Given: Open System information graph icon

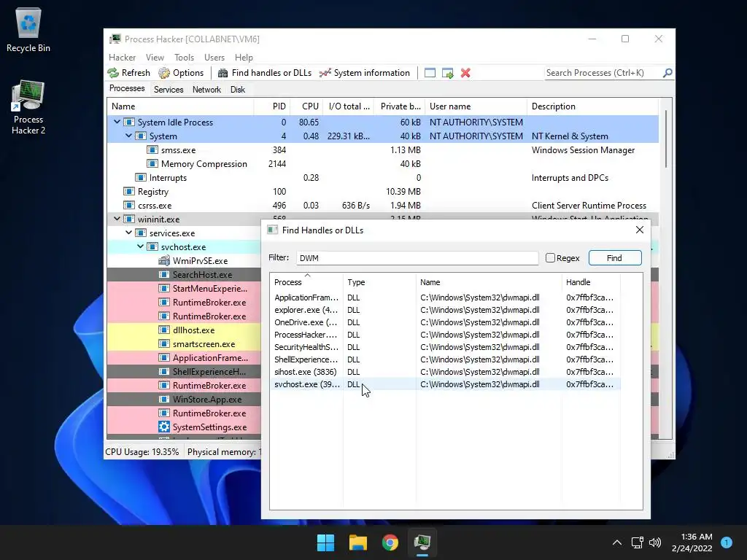Looking at the screenshot, I should 325,73.
